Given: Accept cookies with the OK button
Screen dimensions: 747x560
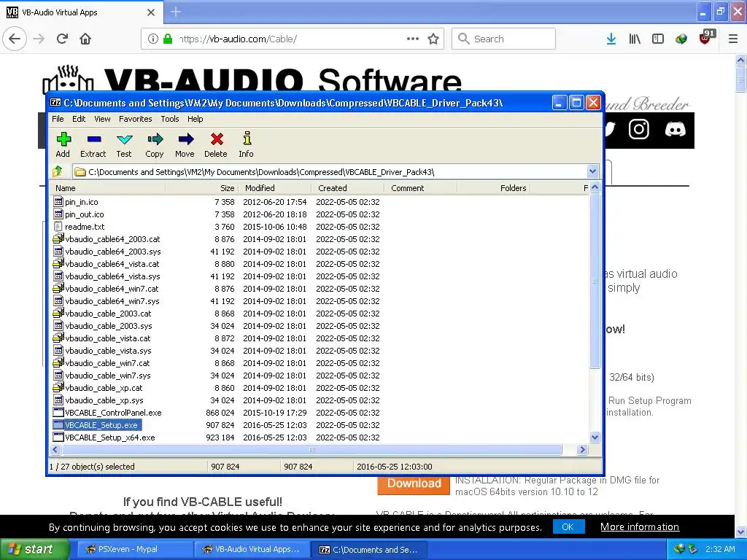Looking at the screenshot, I should coord(568,526).
